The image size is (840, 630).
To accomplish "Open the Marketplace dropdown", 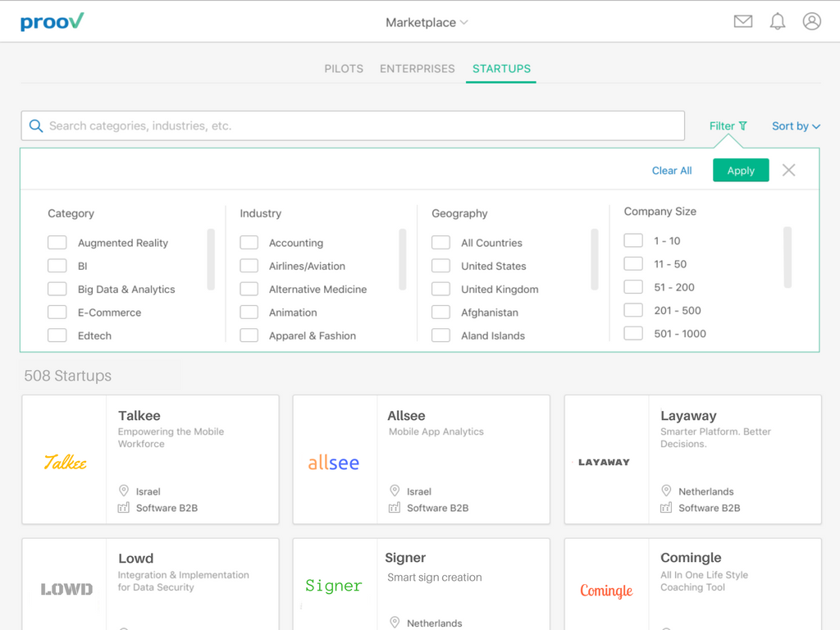I will click(427, 22).
